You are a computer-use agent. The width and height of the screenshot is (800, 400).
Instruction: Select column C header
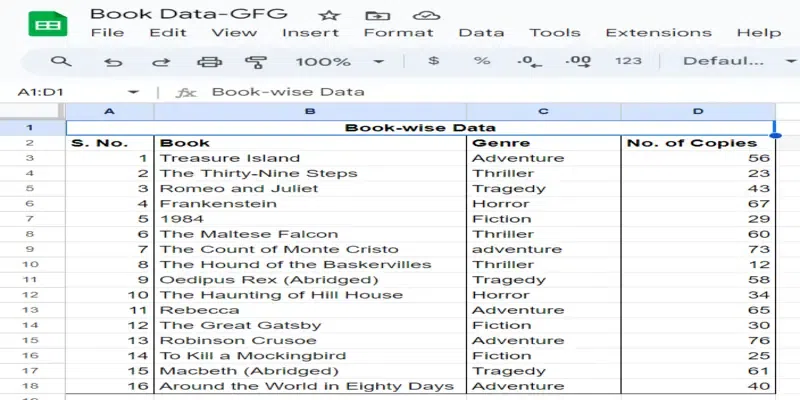coord(543,111)
